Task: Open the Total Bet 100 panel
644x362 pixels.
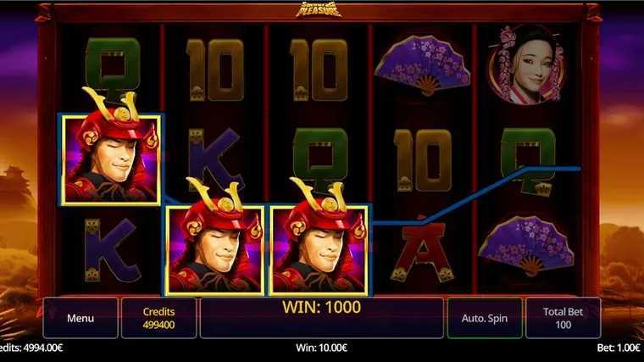Action: (563, 318)
